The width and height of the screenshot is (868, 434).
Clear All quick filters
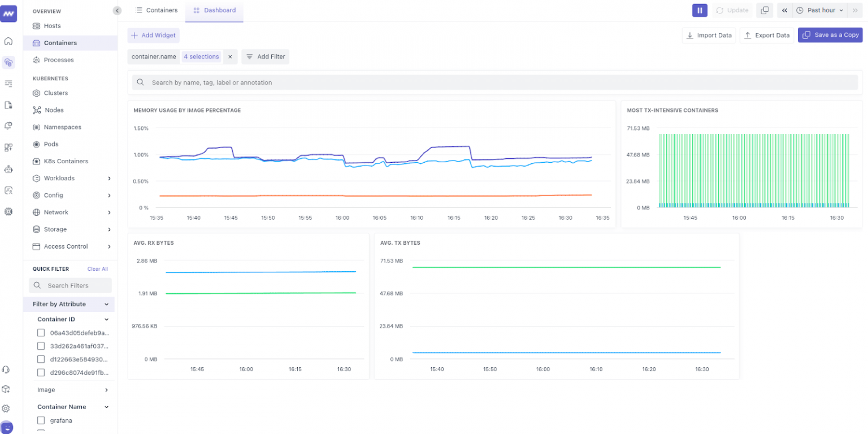[x=97, y=268]
